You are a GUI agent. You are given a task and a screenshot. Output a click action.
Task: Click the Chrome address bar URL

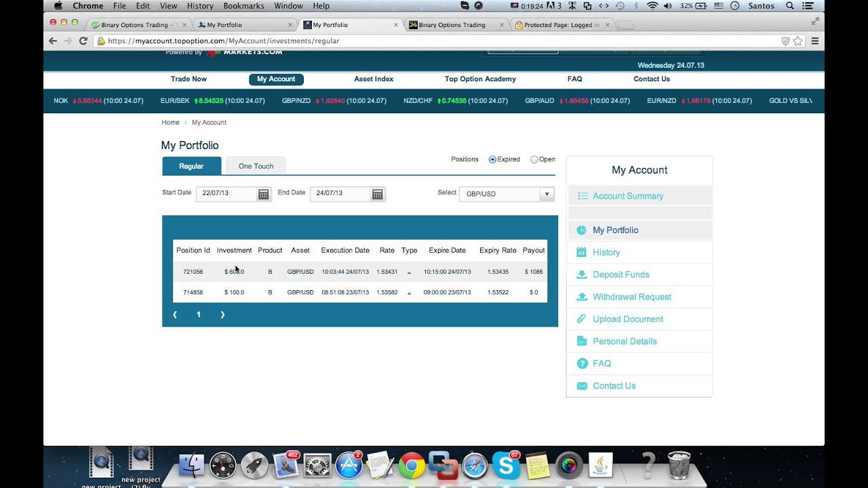[224, 41]
